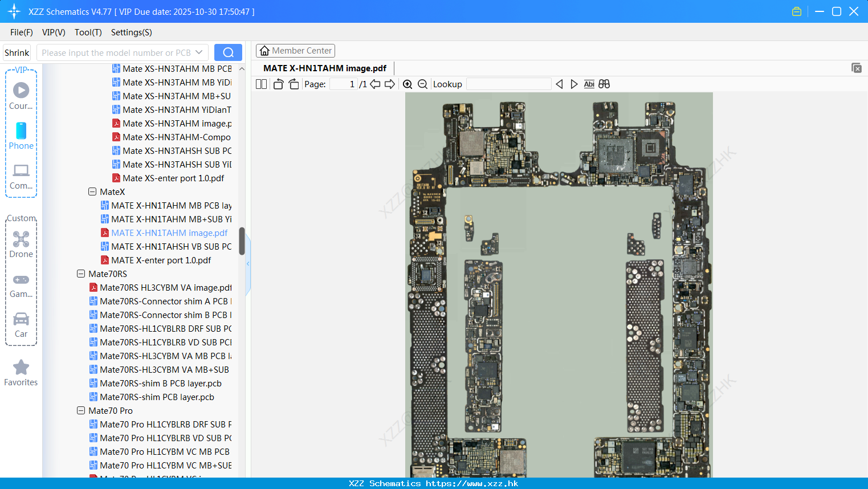Collapse the MateX tree node

coord(92,192)
